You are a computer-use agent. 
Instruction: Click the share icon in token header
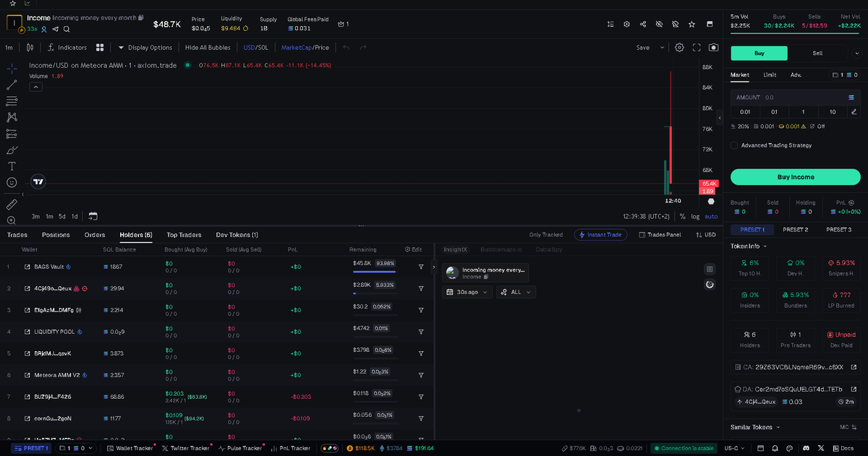pos(643,24)
